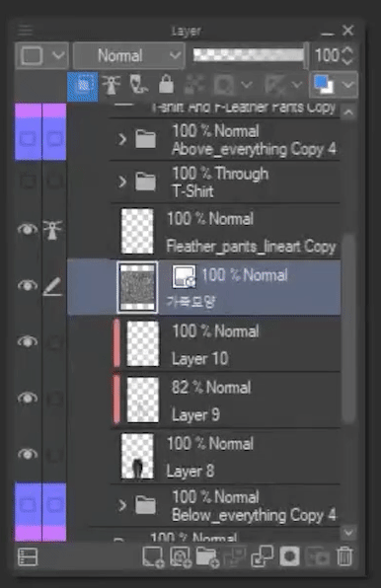381x588 pixels.
Task: Lock layer with padlock icon
Action: (166, 84)
